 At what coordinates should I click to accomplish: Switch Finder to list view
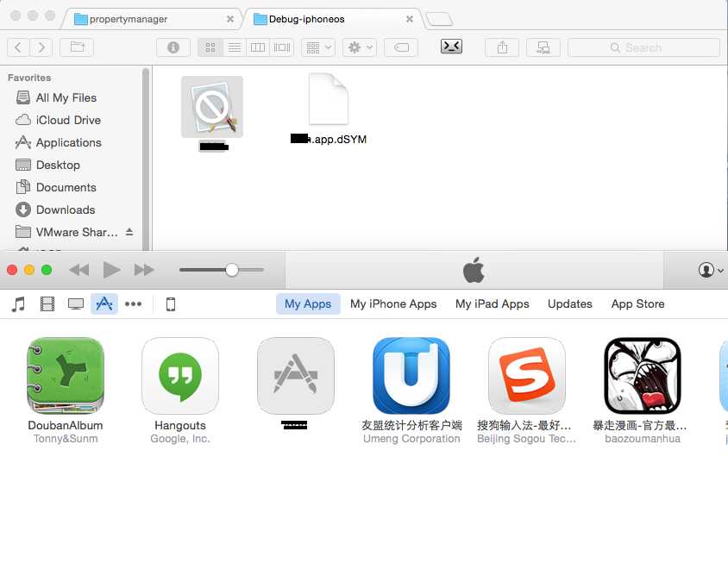[x=235, y=47]
